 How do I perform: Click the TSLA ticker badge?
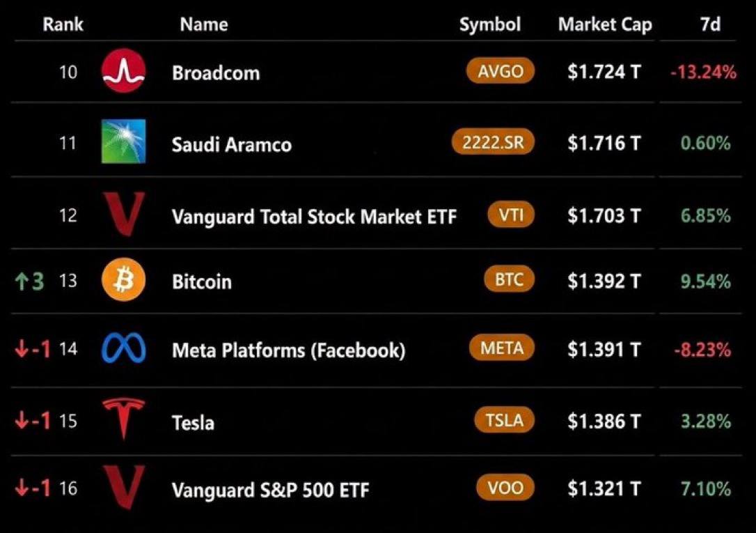504,420
